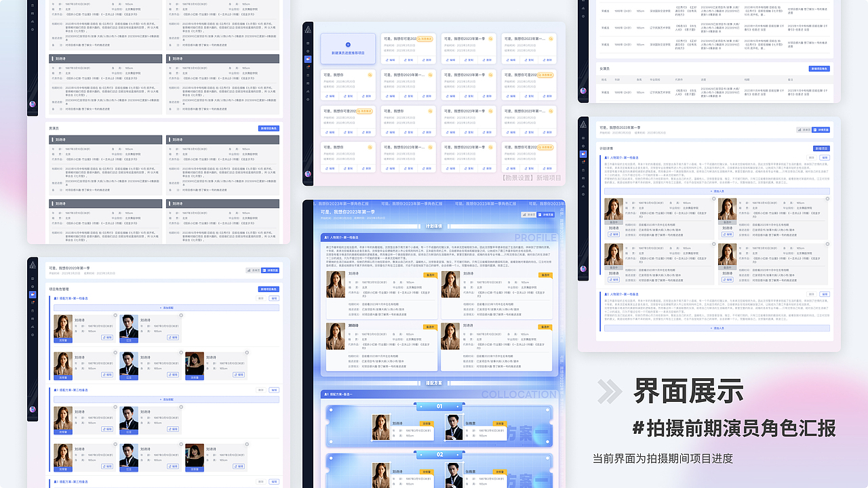868x488 pixels.
Task: Click copy on the top row's second project card
Action: [x=408, y=60]
